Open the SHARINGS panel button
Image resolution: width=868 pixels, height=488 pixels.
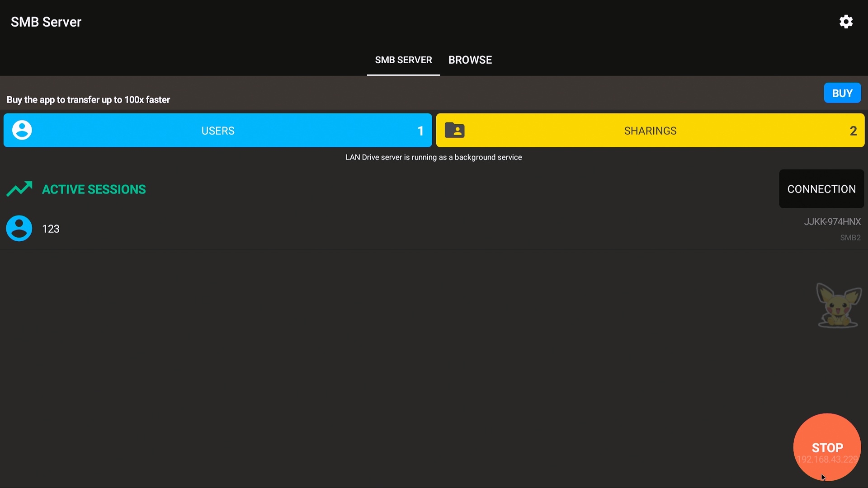click(x=650, y=131)
